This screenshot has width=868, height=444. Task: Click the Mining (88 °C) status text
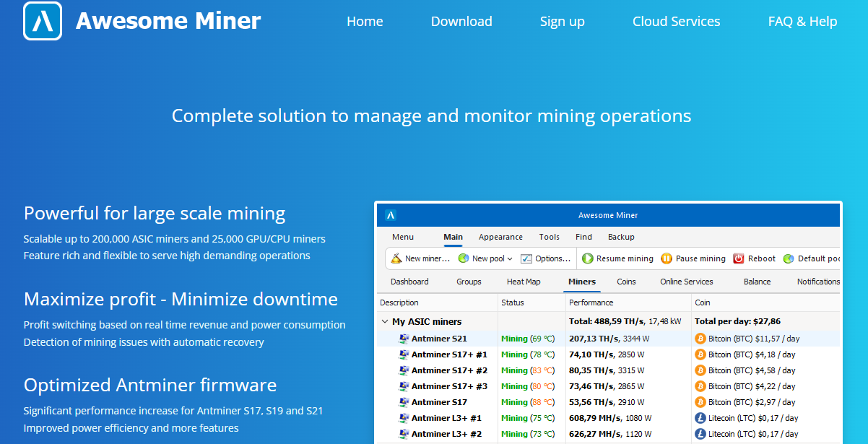click(x=528, y=402)
